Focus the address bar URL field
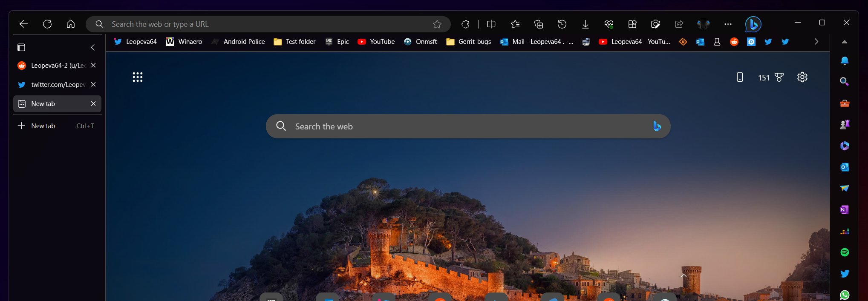 (x=268, y=24)
